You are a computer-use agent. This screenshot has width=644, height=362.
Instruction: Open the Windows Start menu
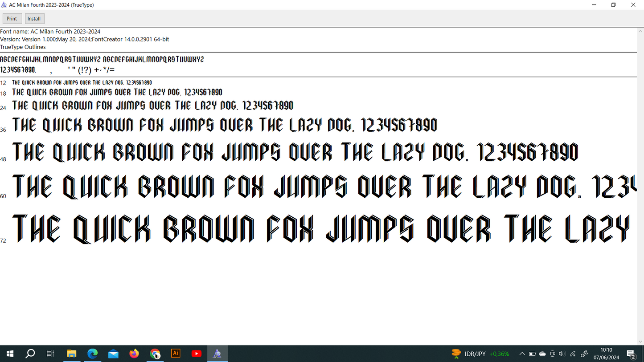pos(9,354)
